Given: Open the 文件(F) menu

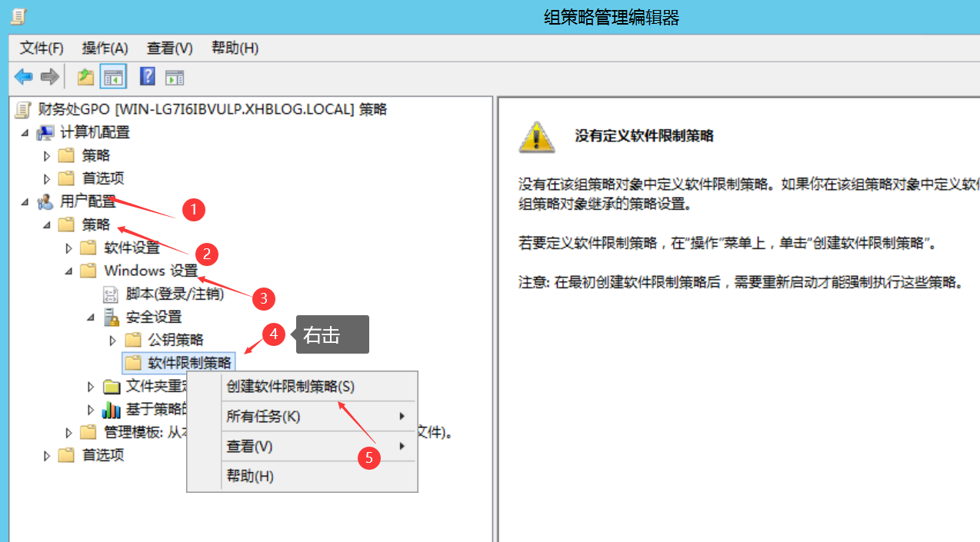Looking at the screenshot, I should click(x=42, y=48).
